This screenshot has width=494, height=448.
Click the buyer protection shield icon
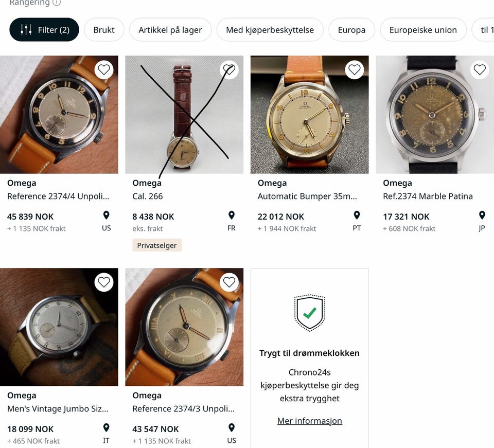pyautogui.click(x=309, y=312)
